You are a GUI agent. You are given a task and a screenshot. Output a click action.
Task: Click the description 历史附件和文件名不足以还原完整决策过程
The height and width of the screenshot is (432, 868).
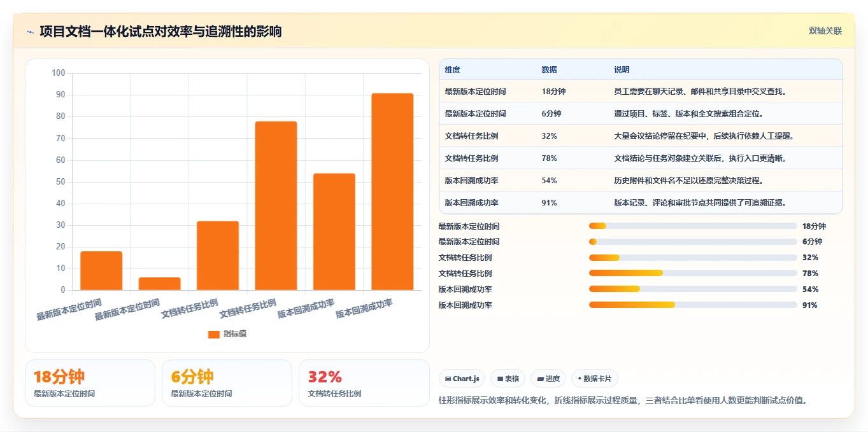[688, 181]
